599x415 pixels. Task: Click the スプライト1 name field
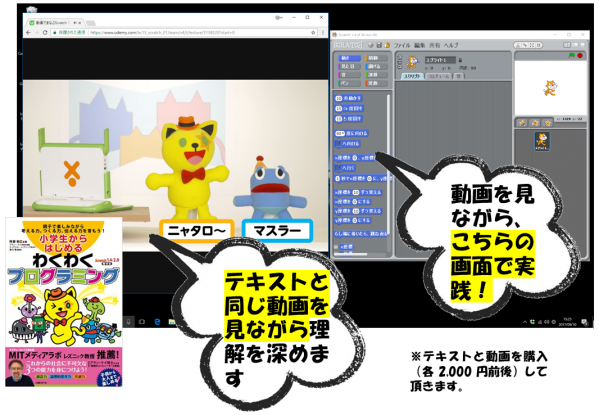(440, 60)
